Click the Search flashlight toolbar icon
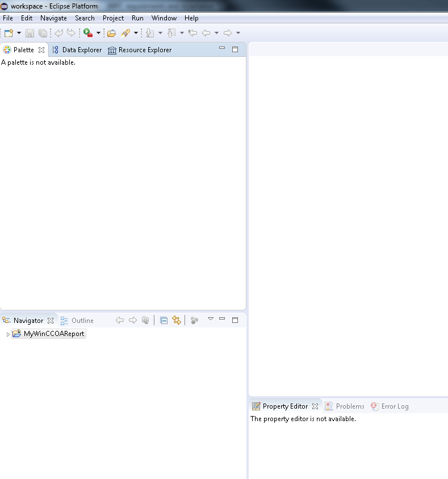The height and width of the screenshot is (479, 448). 125,33
